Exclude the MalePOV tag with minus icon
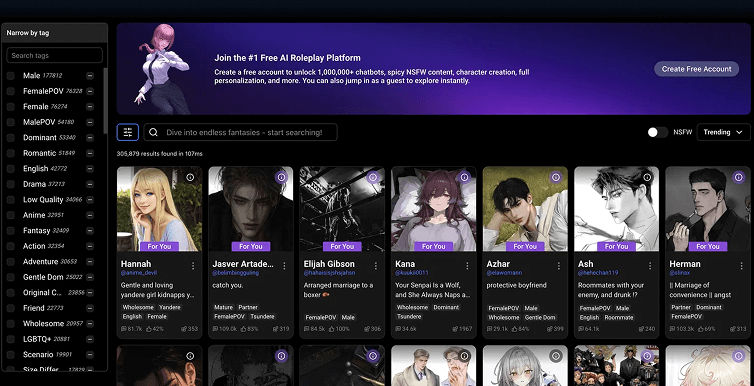 click(90, 122)
